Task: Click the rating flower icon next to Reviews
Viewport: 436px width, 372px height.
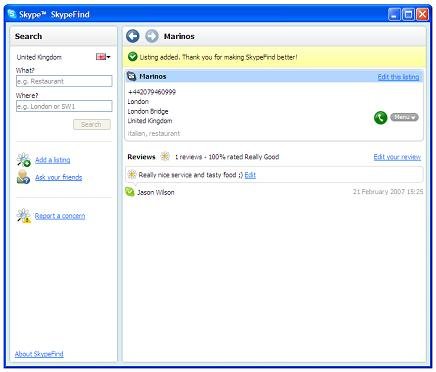Action: tap(165, 156)
